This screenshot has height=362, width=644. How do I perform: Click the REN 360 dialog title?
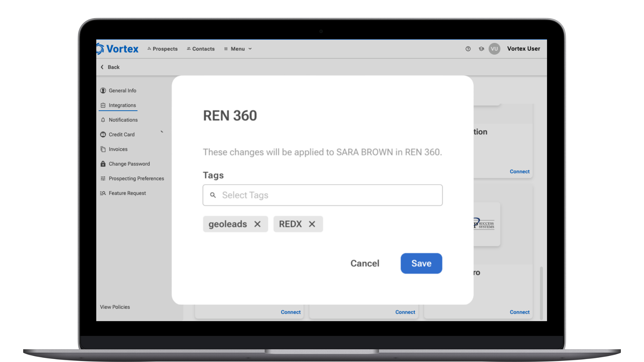230,116
